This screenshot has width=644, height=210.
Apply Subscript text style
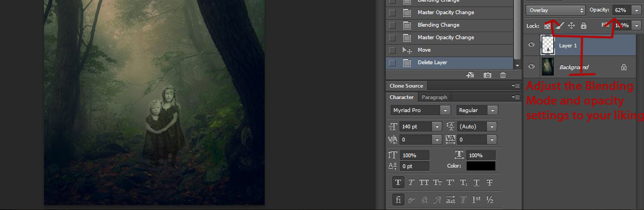coord(464,182)
